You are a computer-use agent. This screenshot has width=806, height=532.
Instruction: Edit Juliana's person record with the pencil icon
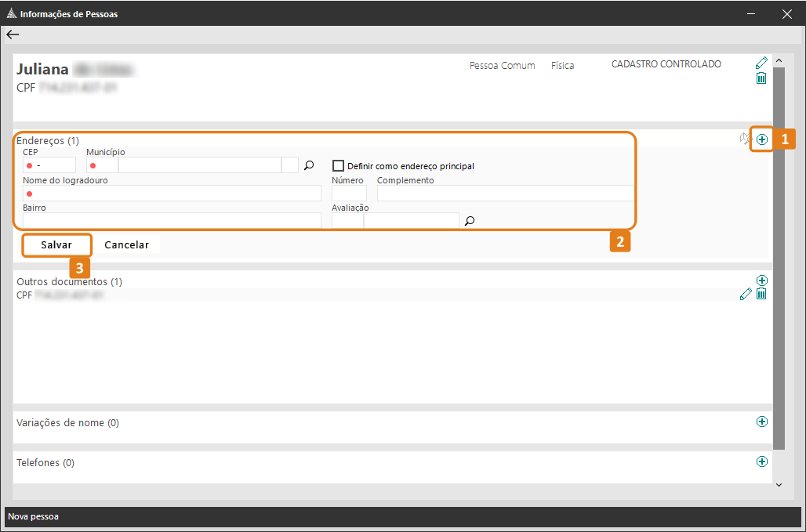point(761,63)
